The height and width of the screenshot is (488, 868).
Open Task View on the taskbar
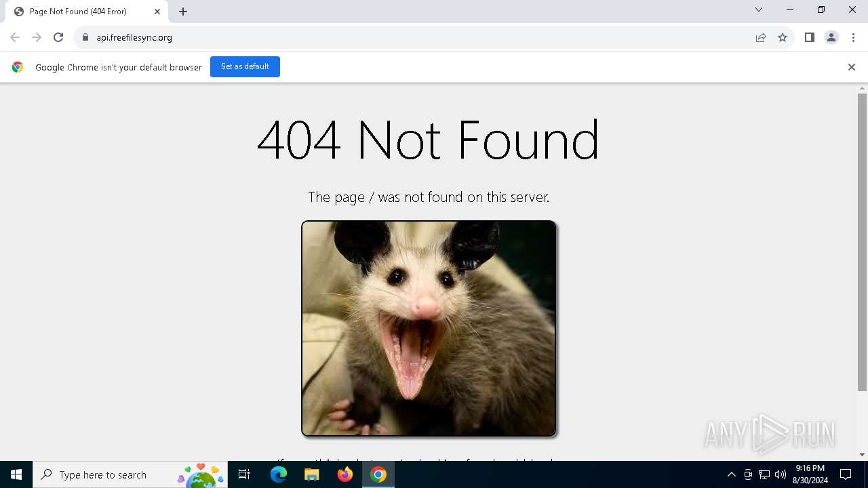click(x=244, y=474)
